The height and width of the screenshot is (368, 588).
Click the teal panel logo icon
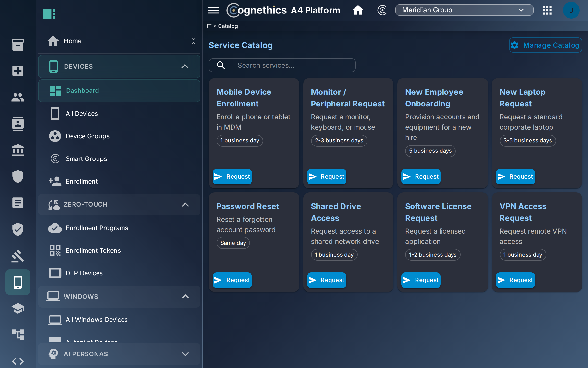(49, 14)
